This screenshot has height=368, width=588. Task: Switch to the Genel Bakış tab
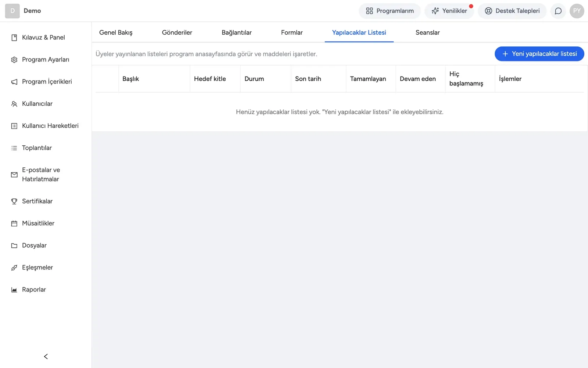(116, 32)
